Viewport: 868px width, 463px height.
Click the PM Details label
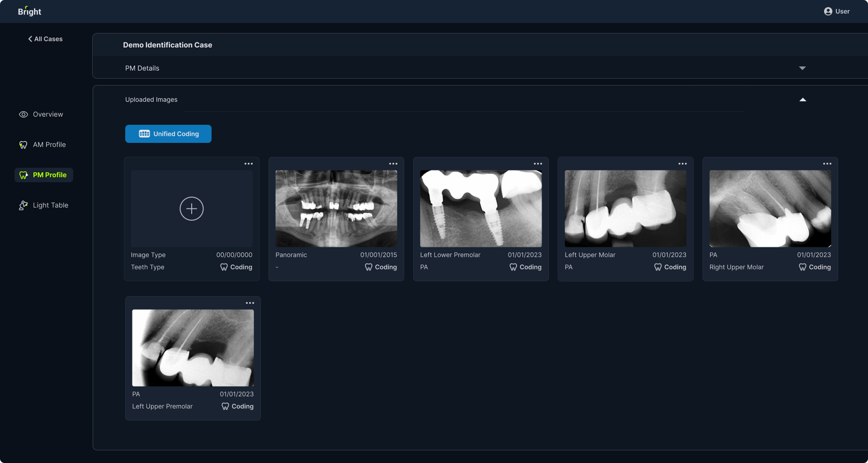point(142,68)
